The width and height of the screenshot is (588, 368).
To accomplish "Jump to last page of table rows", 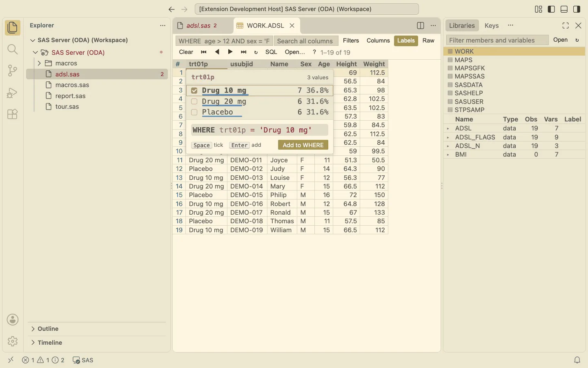I will (x=244, y=52).
